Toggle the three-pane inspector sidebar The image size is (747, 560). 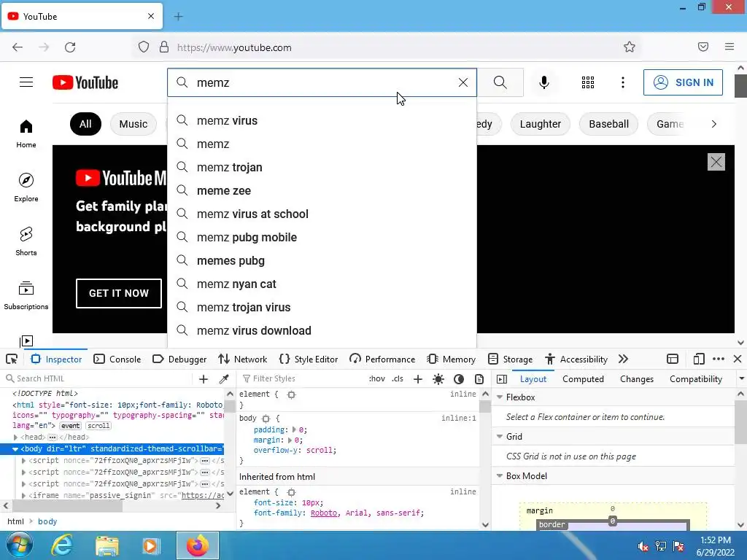[502, 379]
